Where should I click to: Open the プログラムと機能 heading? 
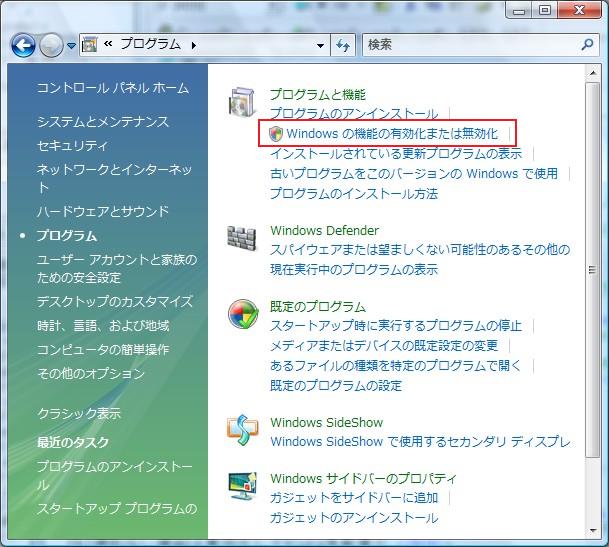click(318, 94)
